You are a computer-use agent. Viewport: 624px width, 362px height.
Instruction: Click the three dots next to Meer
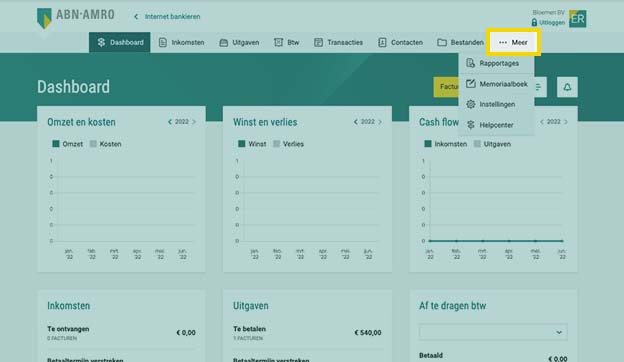(503, 42)
